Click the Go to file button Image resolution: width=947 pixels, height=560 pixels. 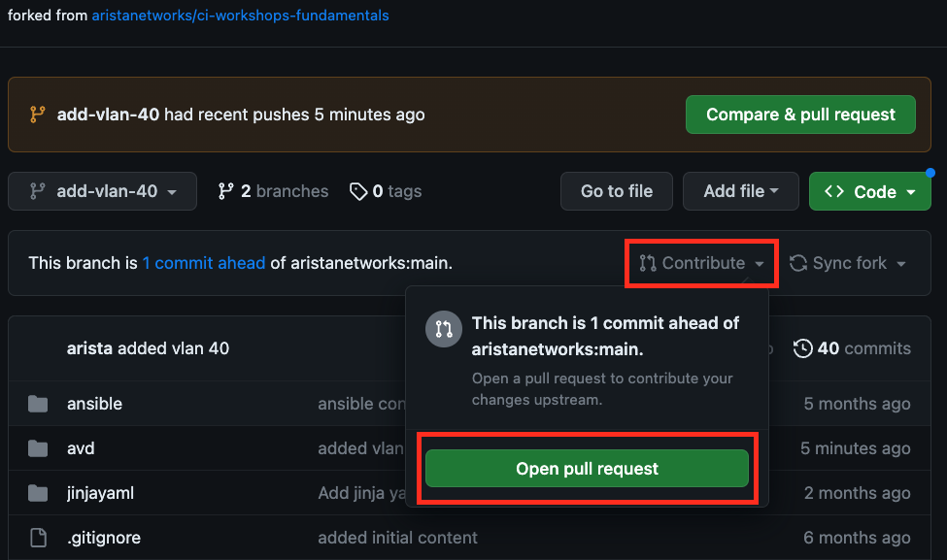tap(616, 191)
